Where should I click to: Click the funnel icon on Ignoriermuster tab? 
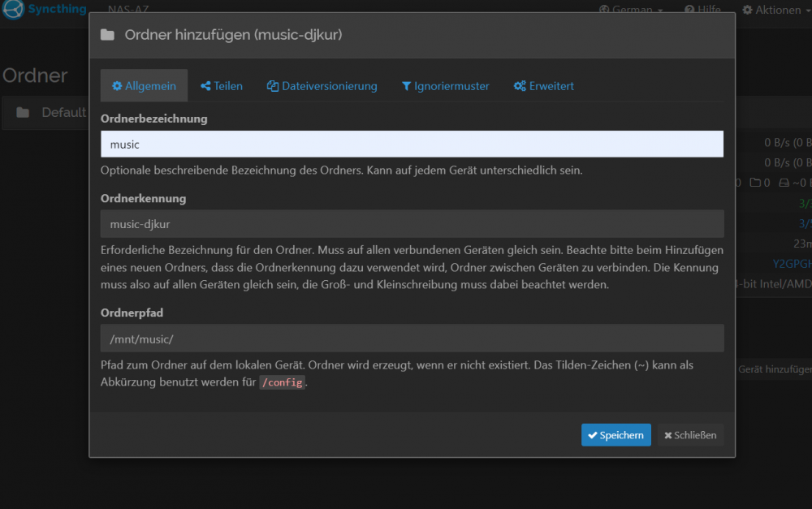(407, 86)
